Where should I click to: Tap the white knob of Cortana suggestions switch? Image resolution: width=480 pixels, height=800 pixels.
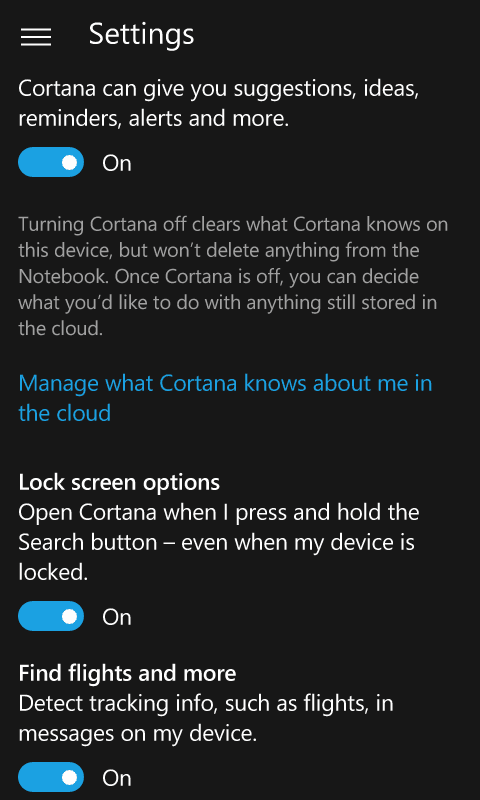click(70, 162)
